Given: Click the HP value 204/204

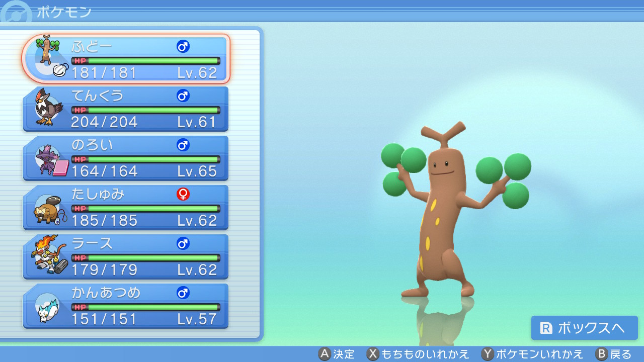Looking at the screenshot, I should pyautogui.click(x=104, y=122).
